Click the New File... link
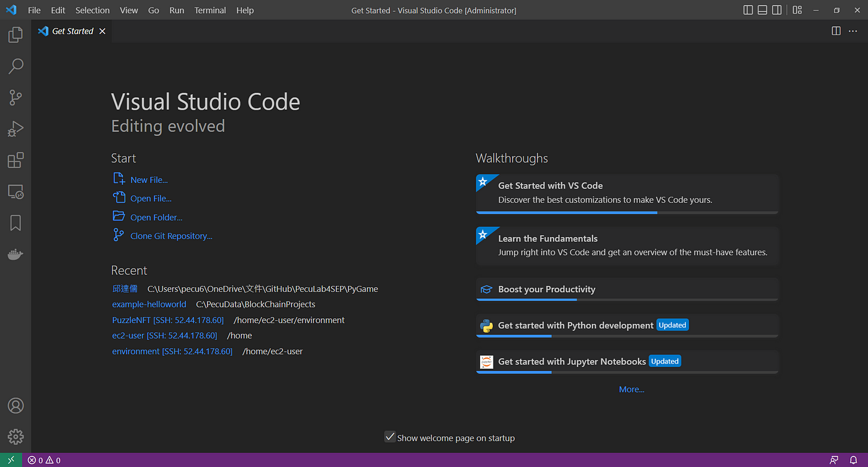 [x=149, y=180]
